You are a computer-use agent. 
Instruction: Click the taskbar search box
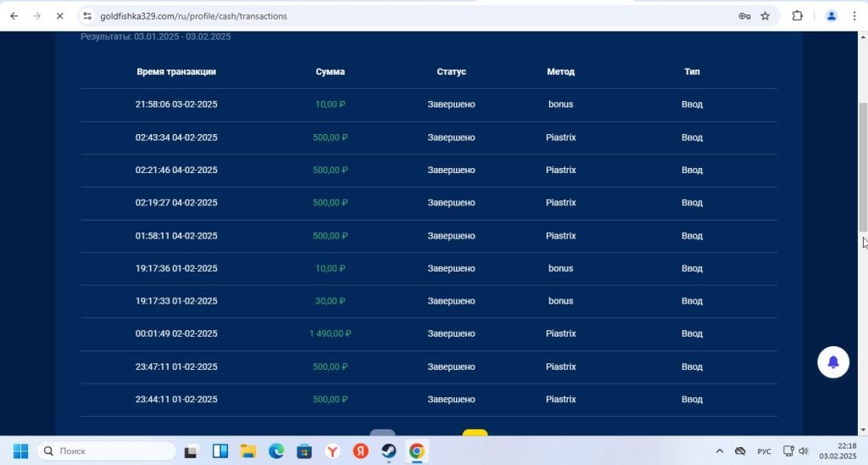coord(106,451)
